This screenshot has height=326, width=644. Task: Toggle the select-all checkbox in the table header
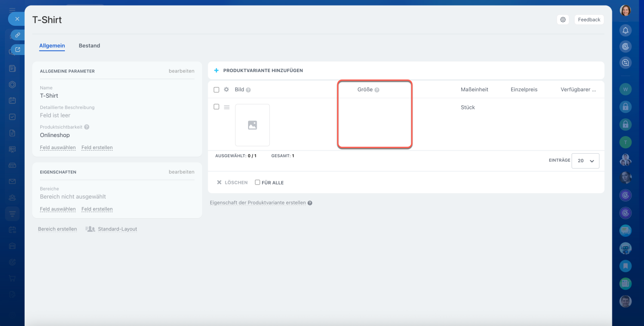click(216, 90)
